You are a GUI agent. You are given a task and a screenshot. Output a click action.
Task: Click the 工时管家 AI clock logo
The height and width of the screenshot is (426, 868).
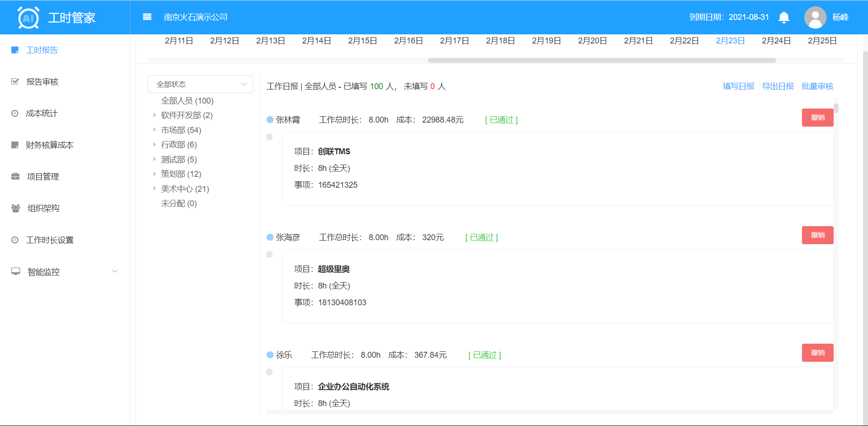[x=28, y=18]
